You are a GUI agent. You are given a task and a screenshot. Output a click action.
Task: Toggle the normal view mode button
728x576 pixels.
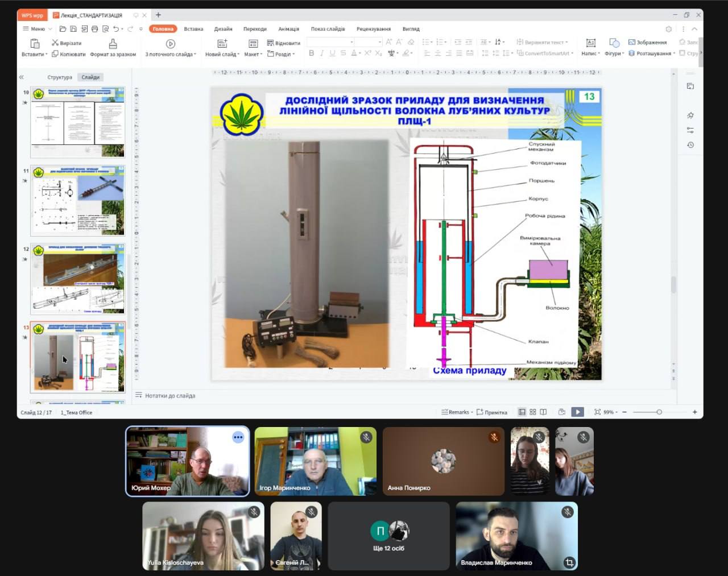tap(522, 412)
